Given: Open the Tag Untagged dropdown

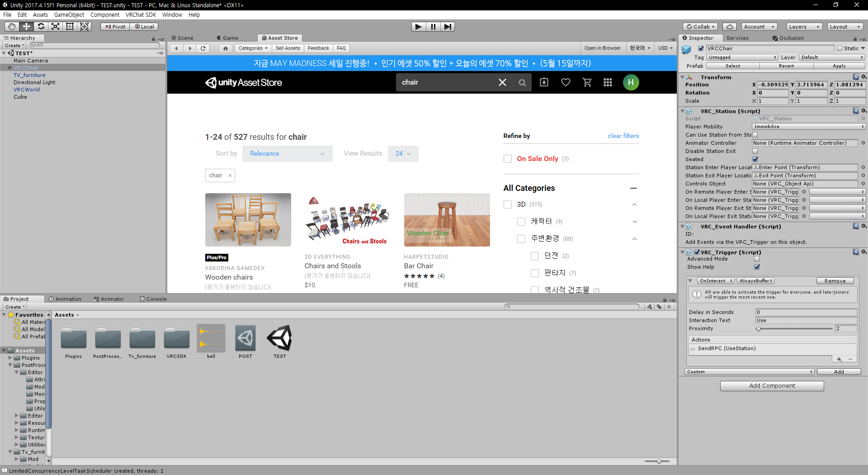Looking at the screenshot, I should (x=742, y=57).
